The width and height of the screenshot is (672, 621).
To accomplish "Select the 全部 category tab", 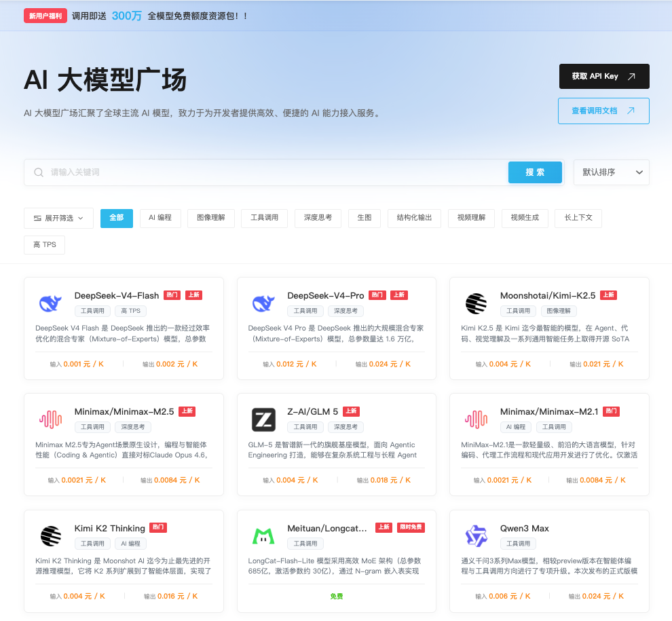I will [x=117, y=218].
